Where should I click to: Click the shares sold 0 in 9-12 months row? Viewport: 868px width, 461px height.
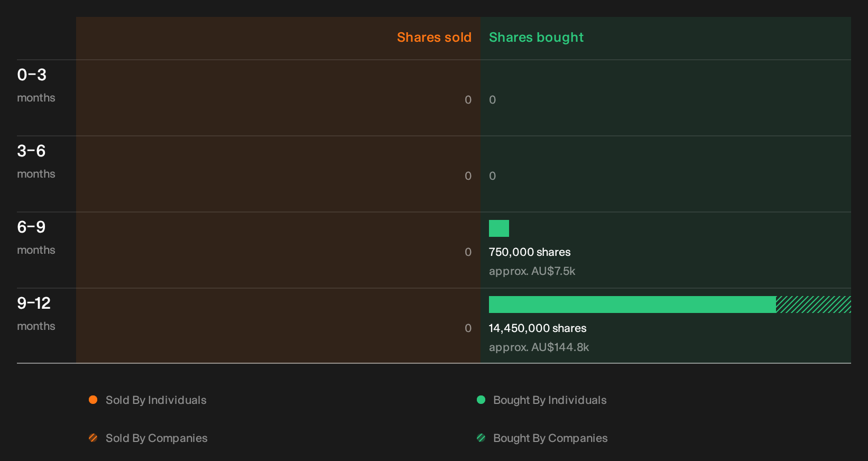click(x=468, y=328)
